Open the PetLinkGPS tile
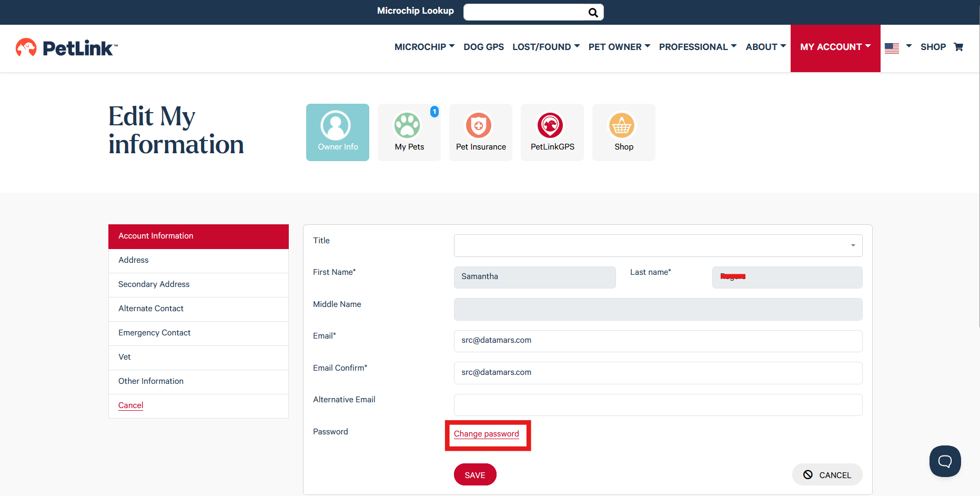980x496 pixels. pyautogui.click(x=552, y=132)
